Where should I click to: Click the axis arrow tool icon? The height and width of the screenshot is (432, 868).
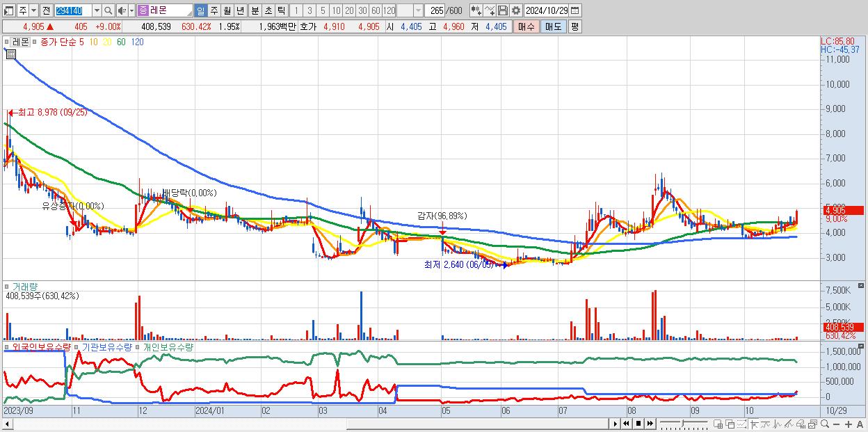(x=755, y=424)
